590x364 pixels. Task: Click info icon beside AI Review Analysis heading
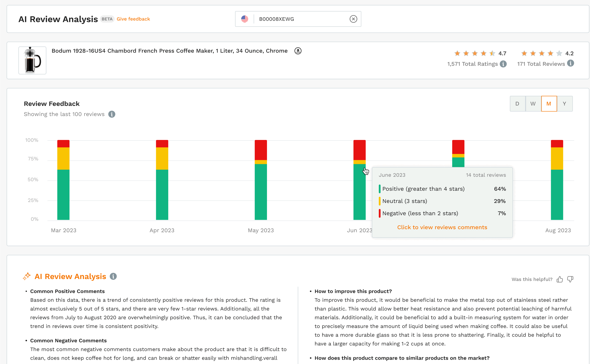pyautogui.click(x=113, y=276)
